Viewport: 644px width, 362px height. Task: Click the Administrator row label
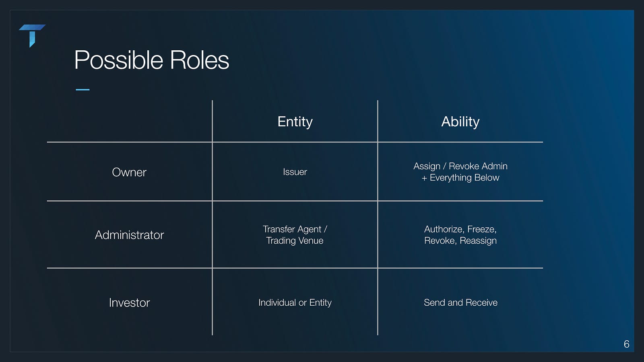[129, 235]
